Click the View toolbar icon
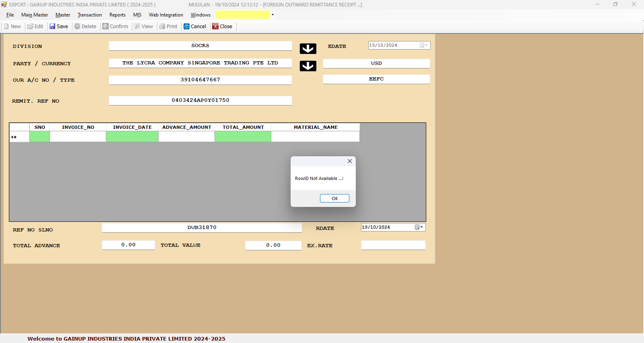The height and width of the screenshot is (343, 644). (137, 27)
